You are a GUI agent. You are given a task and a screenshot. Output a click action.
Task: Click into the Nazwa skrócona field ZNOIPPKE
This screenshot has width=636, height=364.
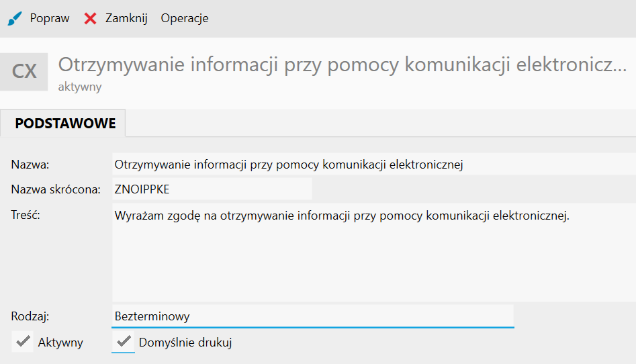tap(212, 189)
